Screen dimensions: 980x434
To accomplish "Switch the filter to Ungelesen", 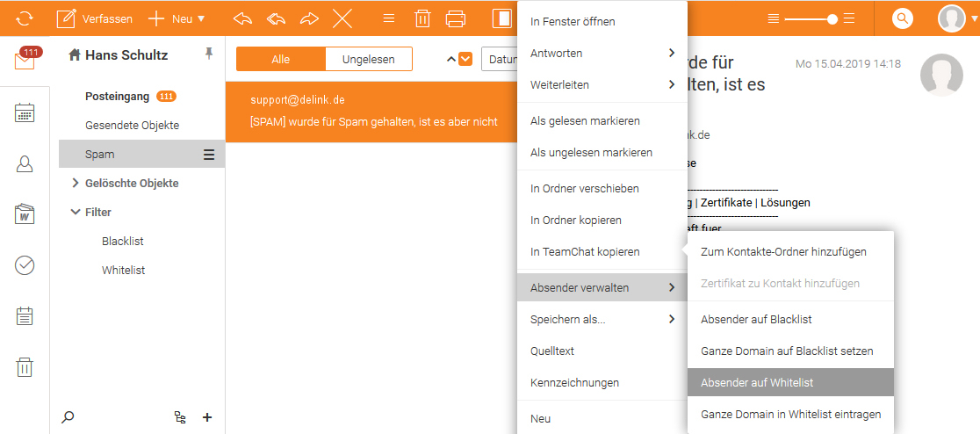I will (368, 59).
